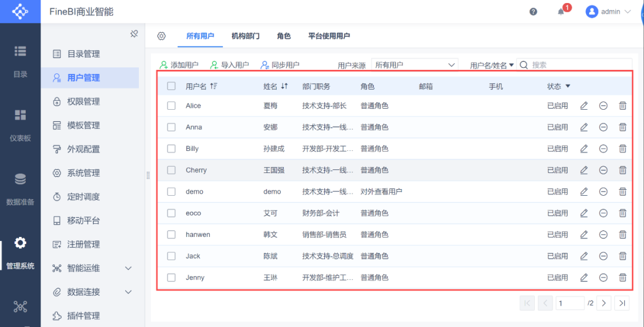Edit user demo with pencil icon
Screen dimensions: 644x327
584,192
